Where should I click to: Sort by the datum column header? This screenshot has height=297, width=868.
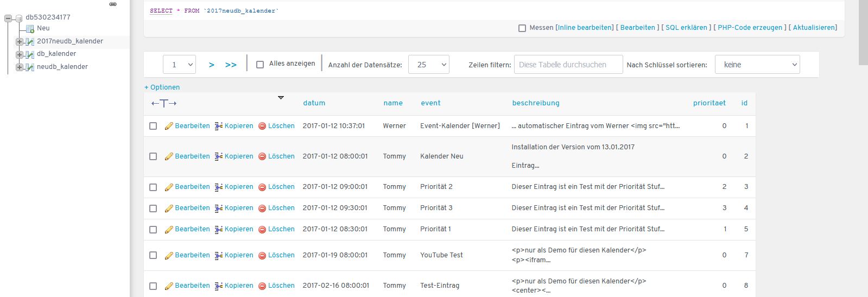coord(314,103)
